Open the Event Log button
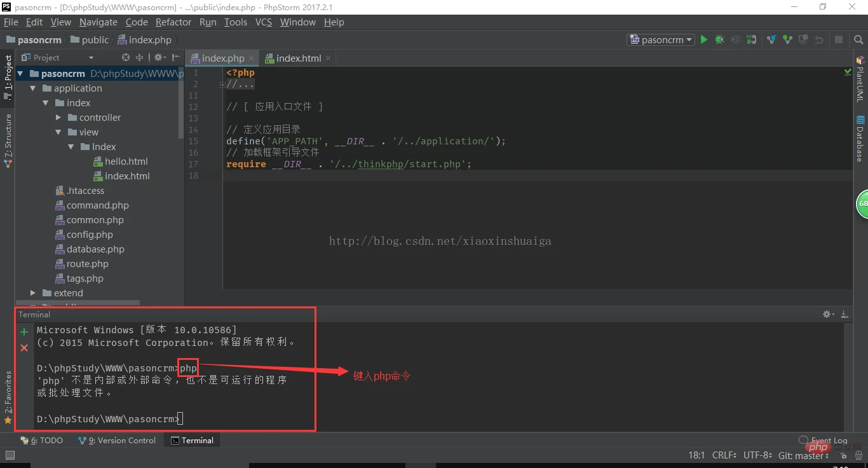The width and height of the screenshot is (868, 468). pos(824,440)
